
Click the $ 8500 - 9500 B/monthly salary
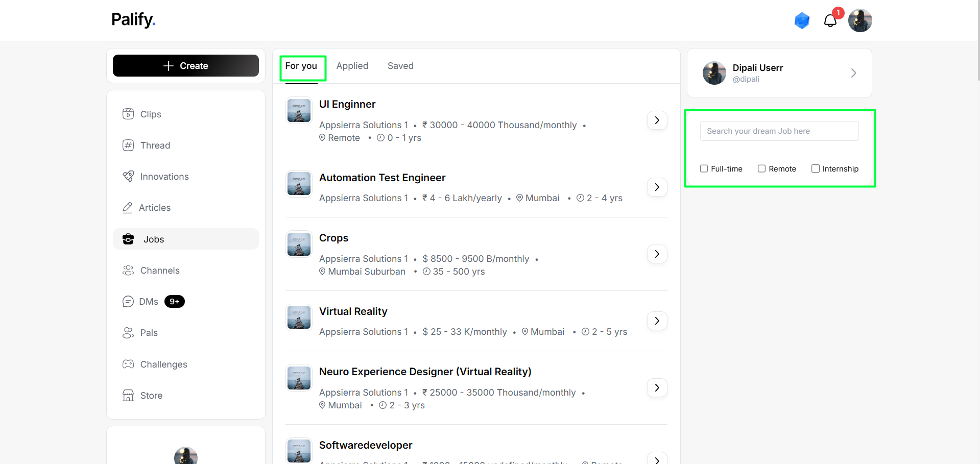476,259
